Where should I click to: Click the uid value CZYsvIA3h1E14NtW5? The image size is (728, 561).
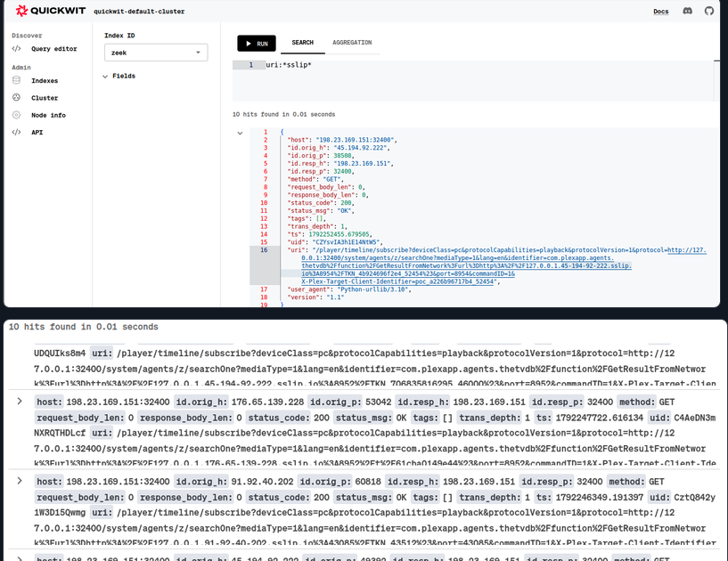point(348,242)
